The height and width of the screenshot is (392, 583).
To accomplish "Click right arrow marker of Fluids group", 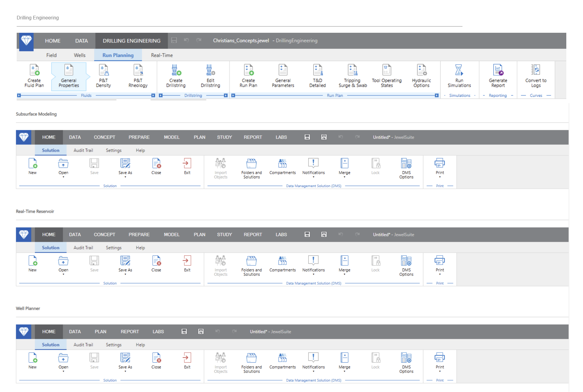I will [x=153, y=95].
